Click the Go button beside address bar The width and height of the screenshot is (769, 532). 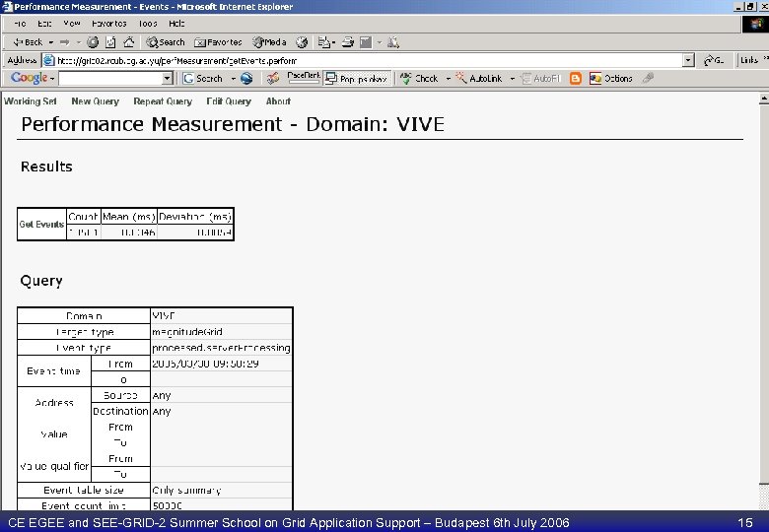[713, 60]
